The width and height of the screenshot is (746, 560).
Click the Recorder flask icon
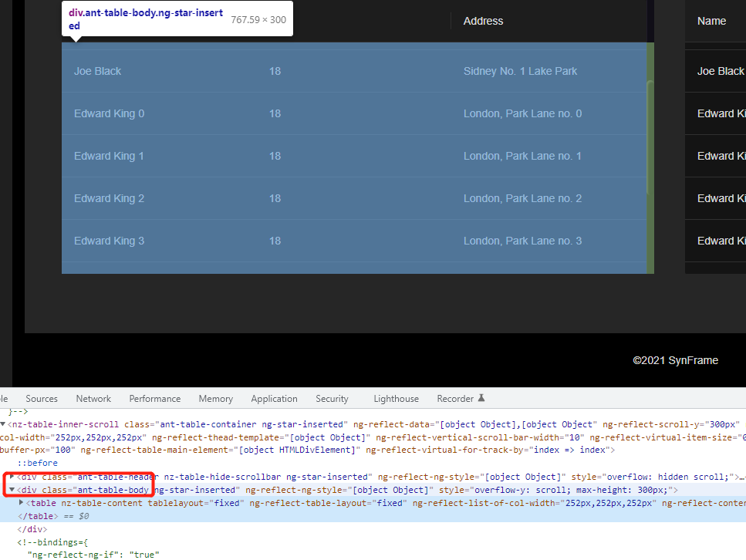click(481, 399)
